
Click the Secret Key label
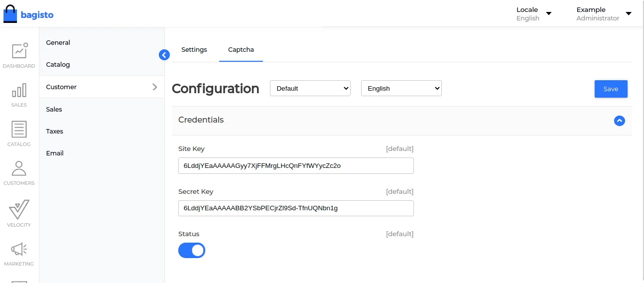point(196,192)
